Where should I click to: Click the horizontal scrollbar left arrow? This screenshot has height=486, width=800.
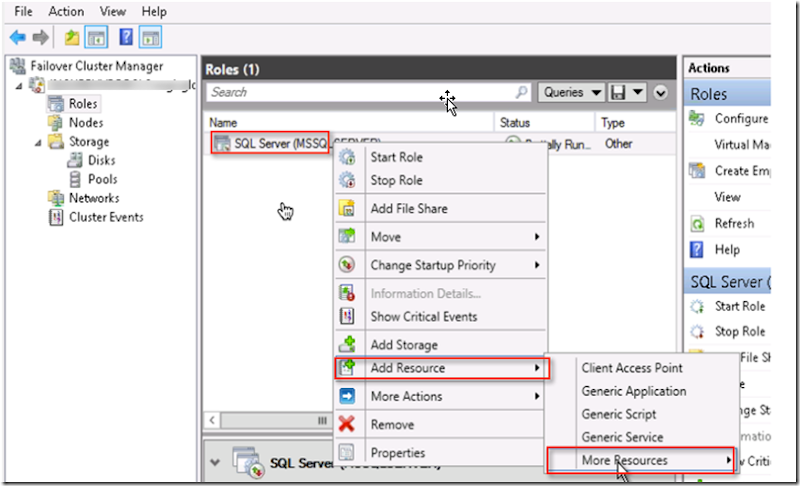point(212,421)
